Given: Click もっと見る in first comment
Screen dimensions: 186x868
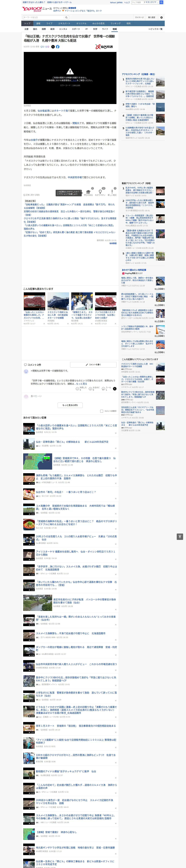Looking at the screenshot, I should tap(81, 384).
